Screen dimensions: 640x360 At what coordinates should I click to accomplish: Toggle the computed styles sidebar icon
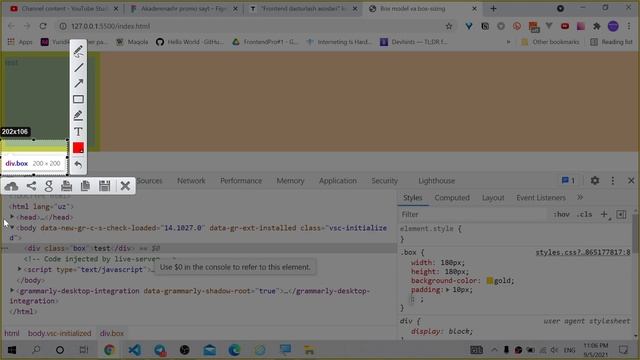pyautogui.click(x=621, y=214)
